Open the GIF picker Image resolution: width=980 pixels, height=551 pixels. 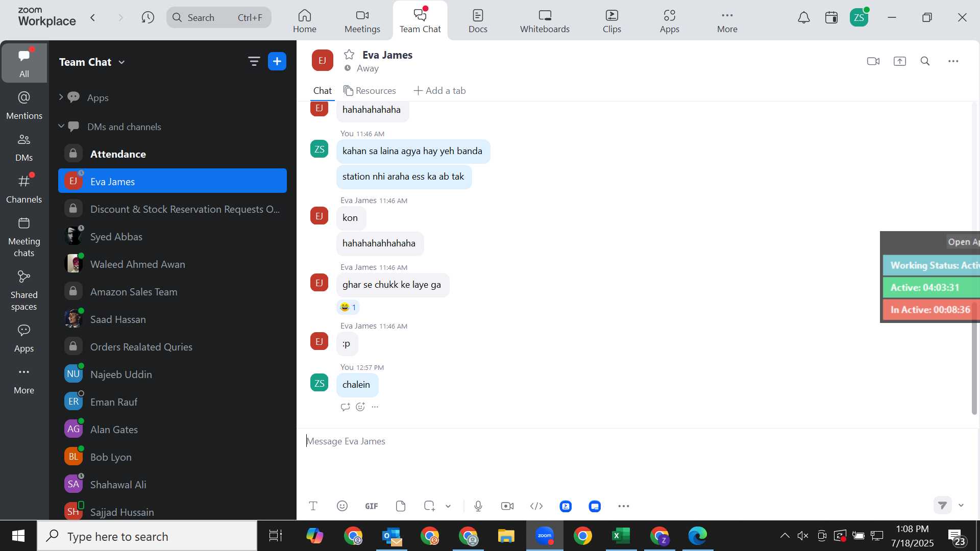372,506
